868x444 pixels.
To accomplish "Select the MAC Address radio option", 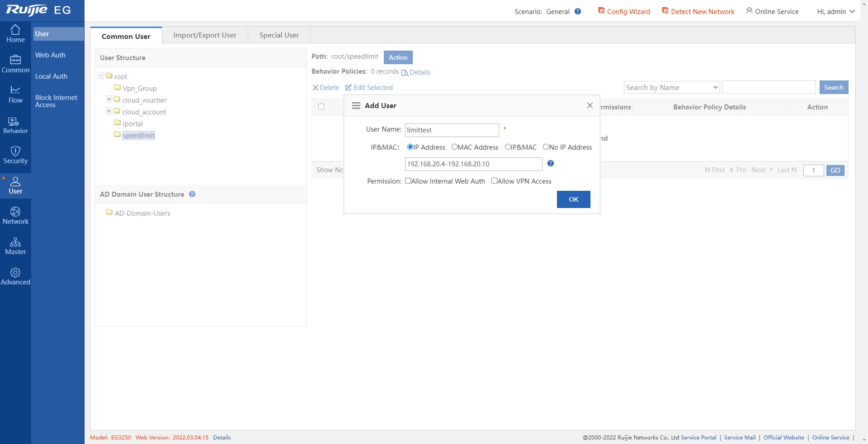I will click(x=454, y=147).
